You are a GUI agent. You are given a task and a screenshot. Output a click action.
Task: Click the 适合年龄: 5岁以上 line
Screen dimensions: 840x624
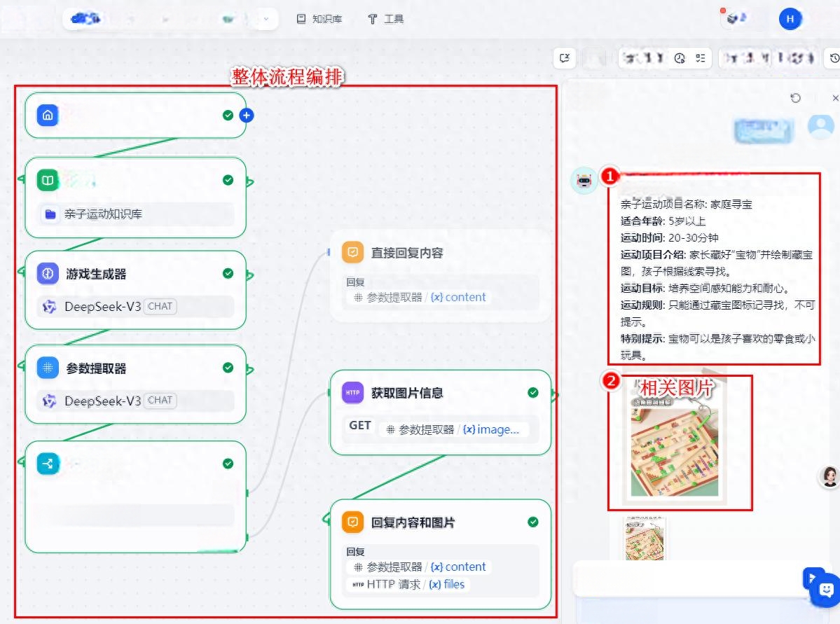click(x=663, y=221)
